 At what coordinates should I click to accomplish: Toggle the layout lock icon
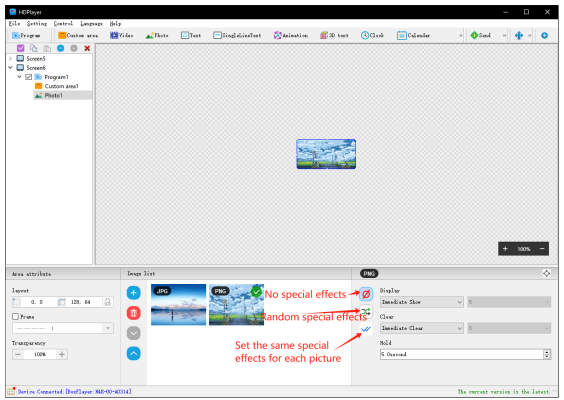(108, 302)
